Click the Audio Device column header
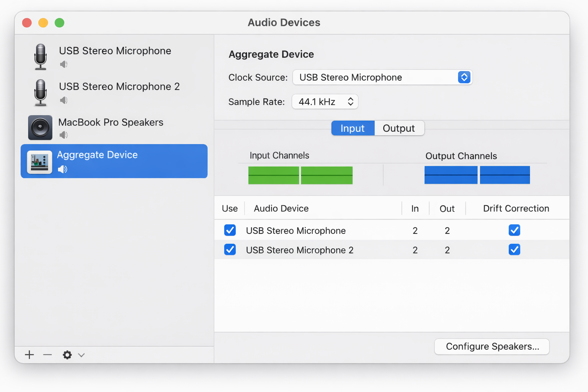The width and height of the screenshot is (588, 392). 281,209
